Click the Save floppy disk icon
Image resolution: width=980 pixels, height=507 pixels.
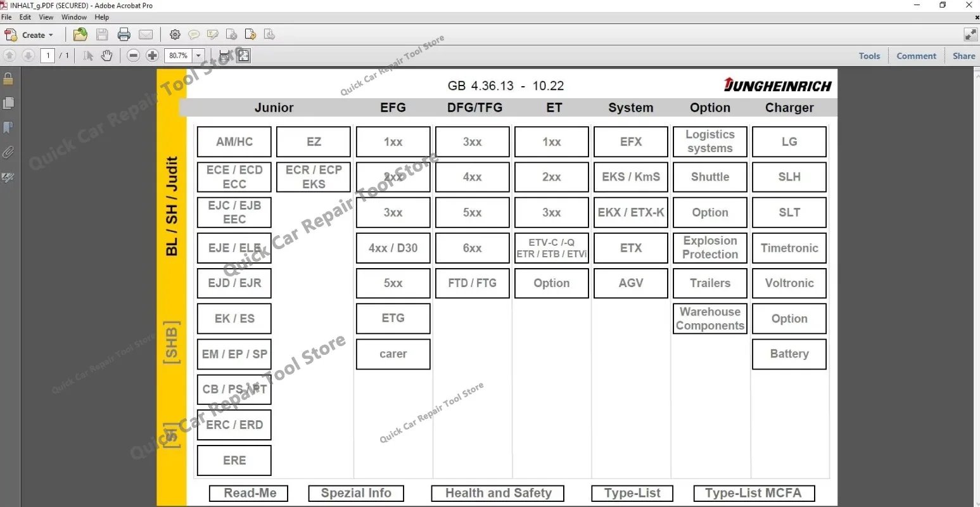point(102,35)
